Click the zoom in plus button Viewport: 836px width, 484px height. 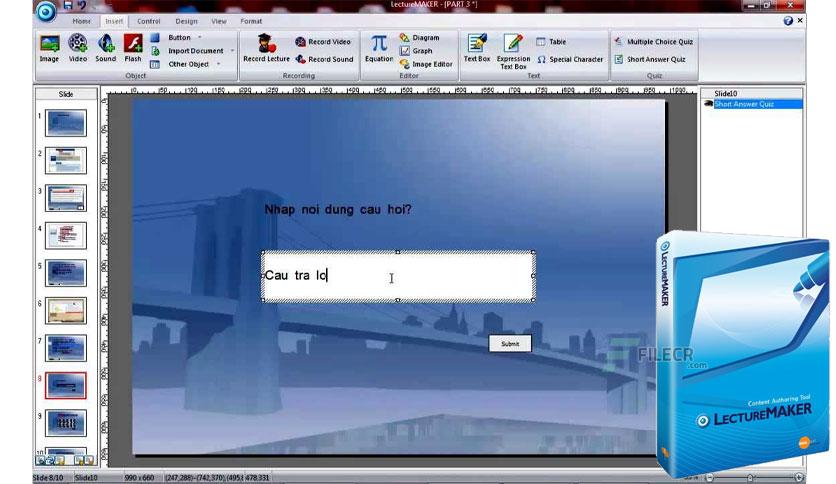point(799,478)
